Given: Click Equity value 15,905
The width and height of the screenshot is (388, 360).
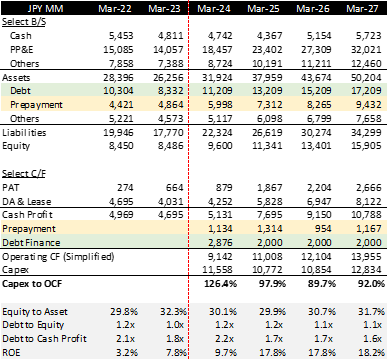Looking at the screenshot, I should coord(366,146).
